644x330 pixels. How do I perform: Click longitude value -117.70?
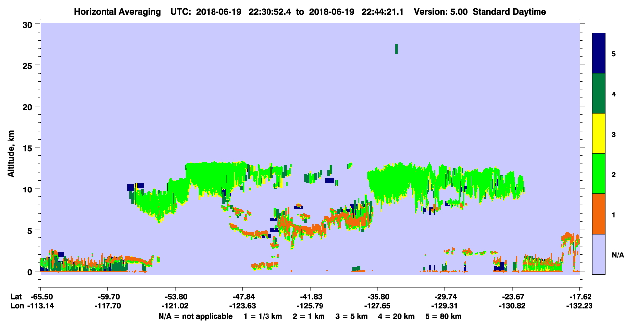tap(107, 306)
